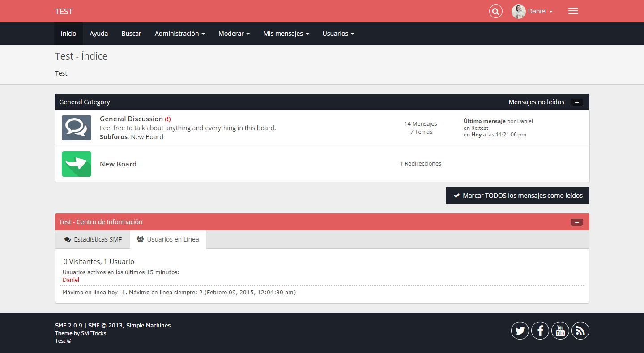This screenshot has height=353, width=644.
Task: Click the green New Board redirect icon
Action: click(x=77, y=164)
